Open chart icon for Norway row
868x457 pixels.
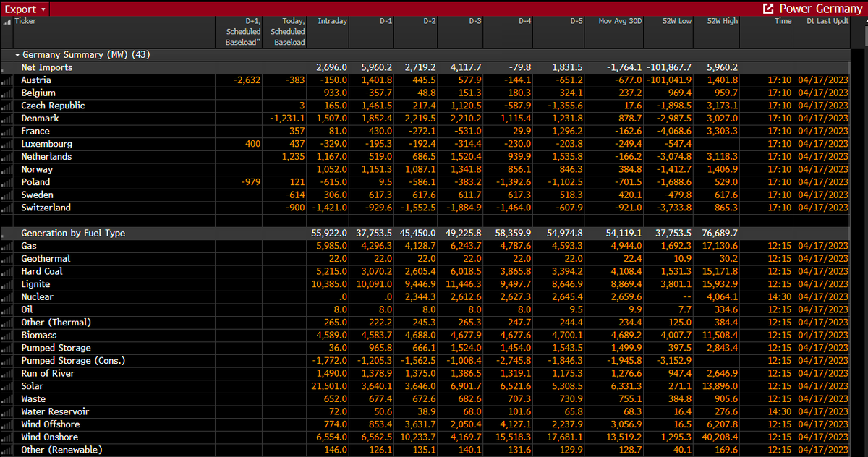[7, 170]
